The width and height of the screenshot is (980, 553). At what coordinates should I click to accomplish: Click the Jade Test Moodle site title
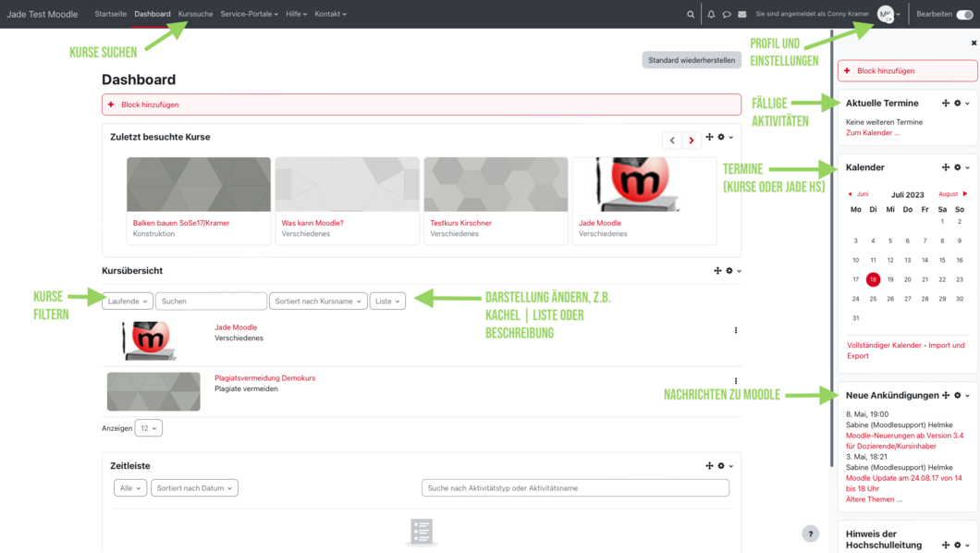pyautogui.click(x=43, y=14)
